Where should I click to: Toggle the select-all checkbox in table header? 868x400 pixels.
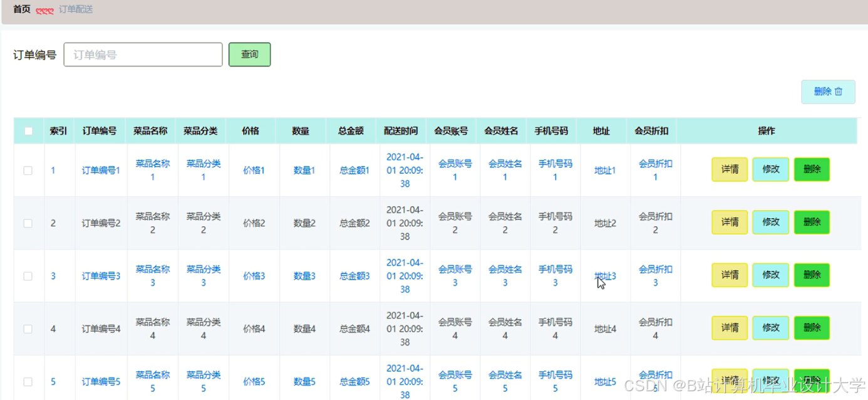point(28,131)
